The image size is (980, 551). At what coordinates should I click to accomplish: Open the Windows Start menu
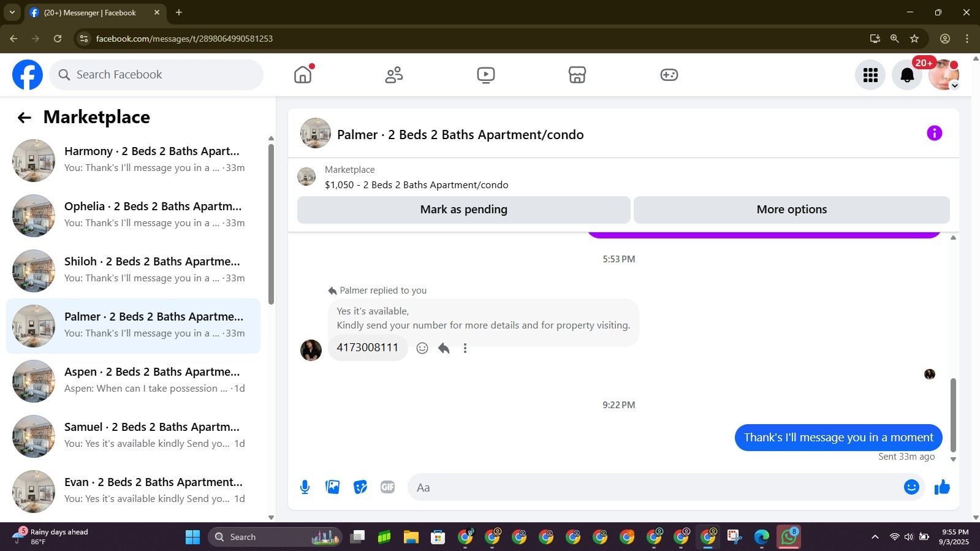tap(192, 537)
